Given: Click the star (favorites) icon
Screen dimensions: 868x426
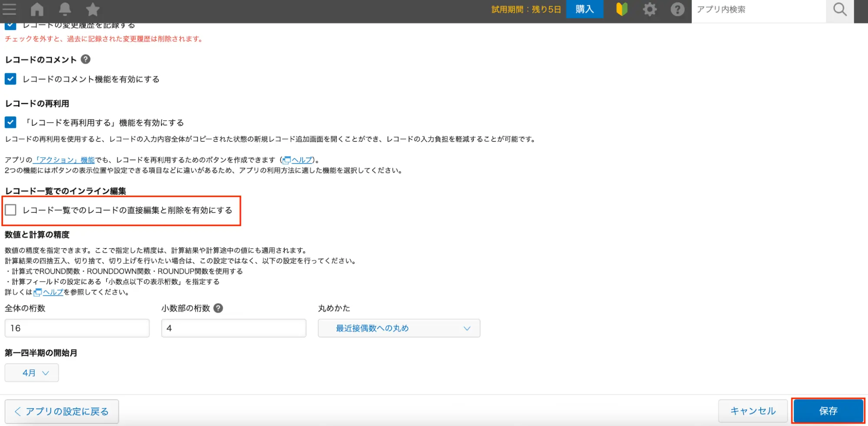Looking at the screenshot, I should coord(92,9).
